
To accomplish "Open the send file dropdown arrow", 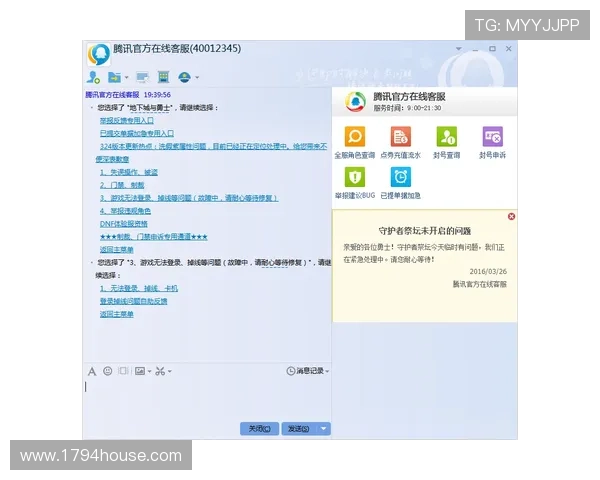I will pyautogui.click(x=127, y=77).
